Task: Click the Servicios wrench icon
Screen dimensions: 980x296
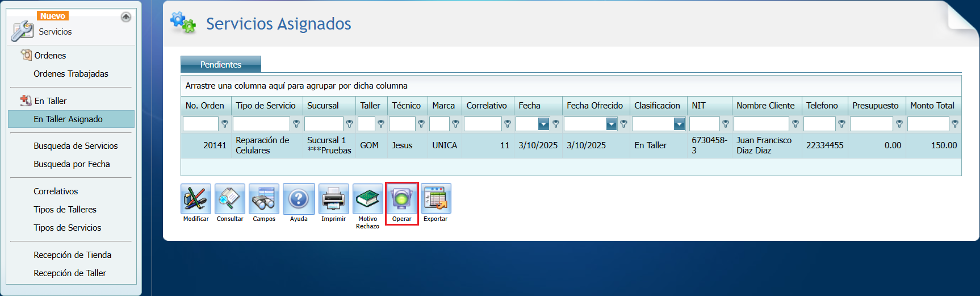Action: [22, 31]
